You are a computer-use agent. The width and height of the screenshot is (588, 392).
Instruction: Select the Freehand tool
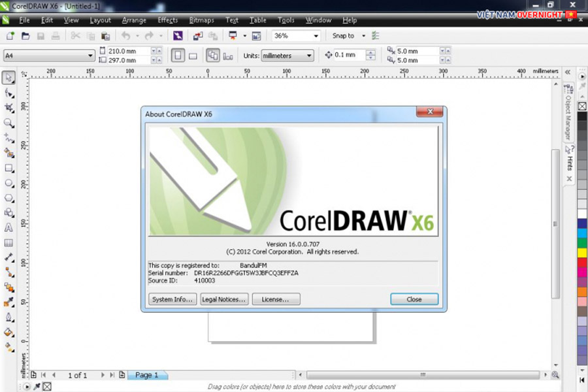pos(8,138)
